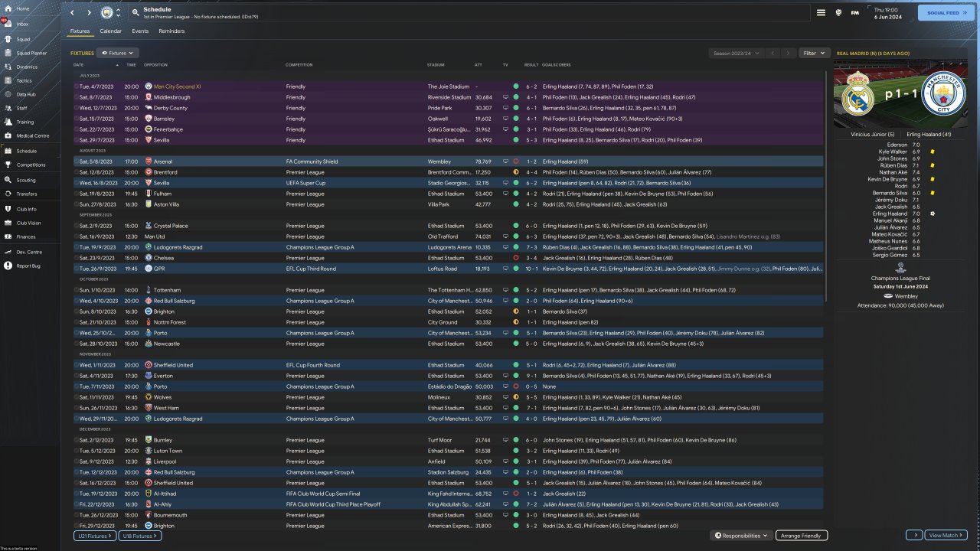Click the Manchester City club badge
This screenshot has width=980, height=551.
107,13
